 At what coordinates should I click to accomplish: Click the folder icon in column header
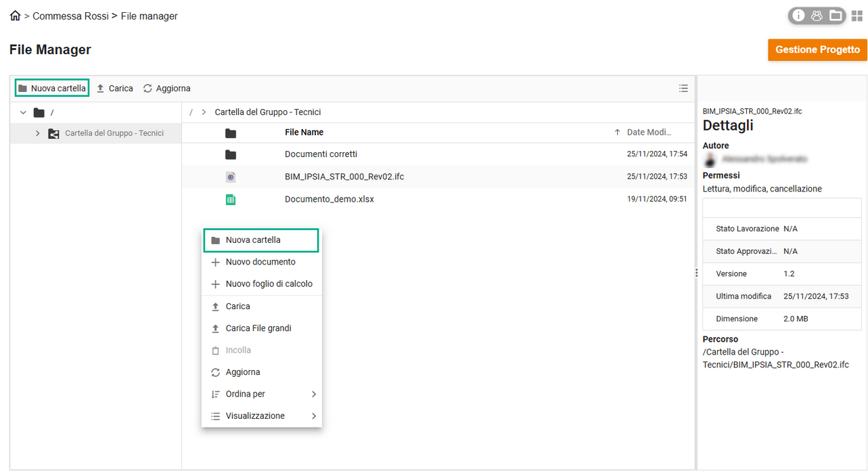231,133
